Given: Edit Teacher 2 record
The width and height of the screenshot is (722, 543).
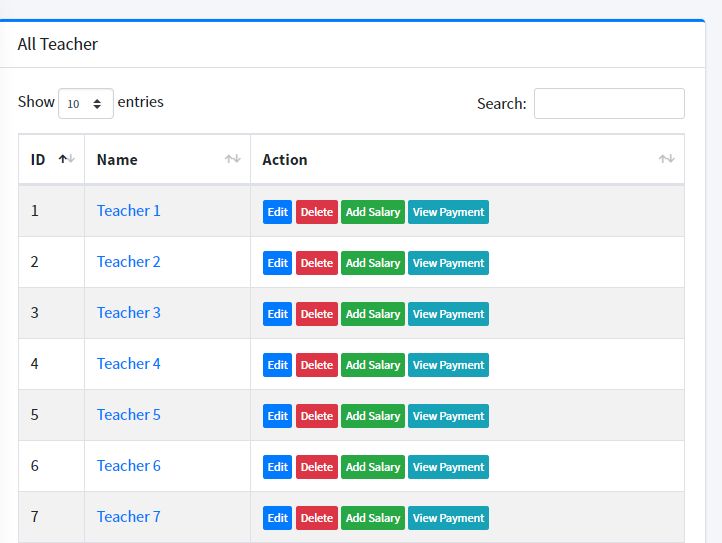Looking at the screenshot, I should pos(277,263).
